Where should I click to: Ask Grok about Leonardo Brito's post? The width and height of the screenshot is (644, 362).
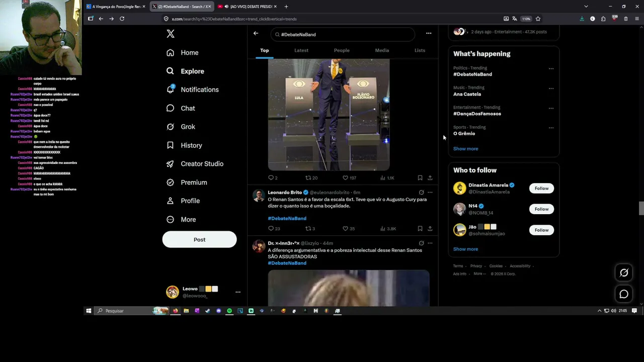[421, 192]
